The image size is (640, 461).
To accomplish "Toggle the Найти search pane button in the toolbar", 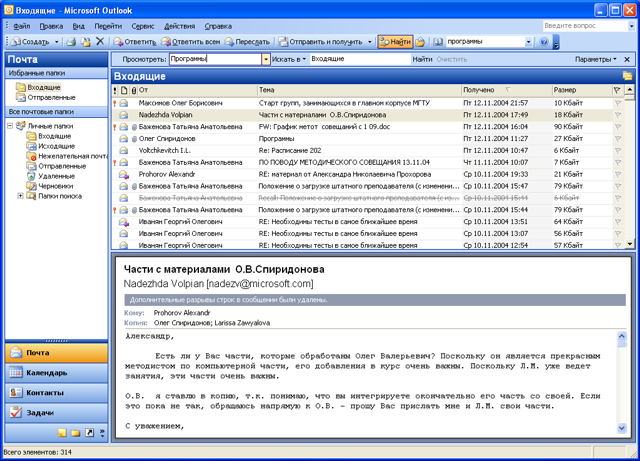I will pyautogui.click(x=395, y=42).
